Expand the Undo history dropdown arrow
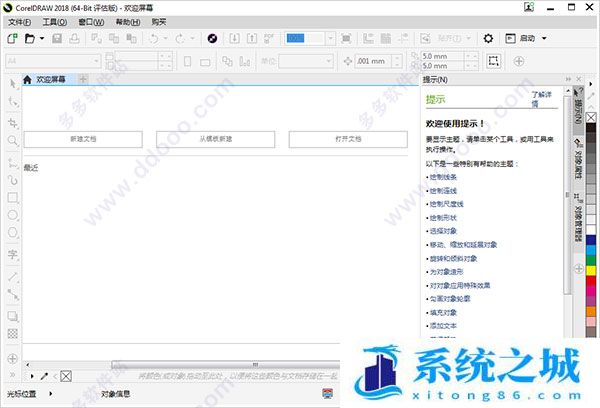 [x=165, y=38]
